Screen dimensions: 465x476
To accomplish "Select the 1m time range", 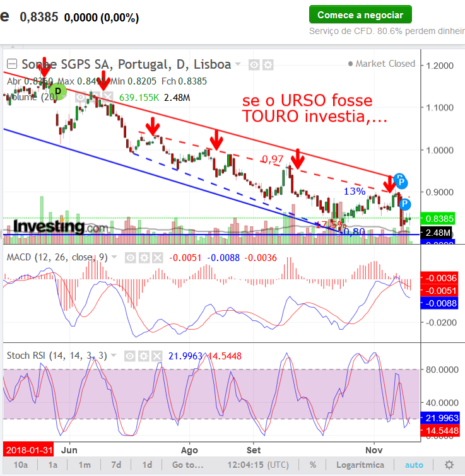I will 85,465.
